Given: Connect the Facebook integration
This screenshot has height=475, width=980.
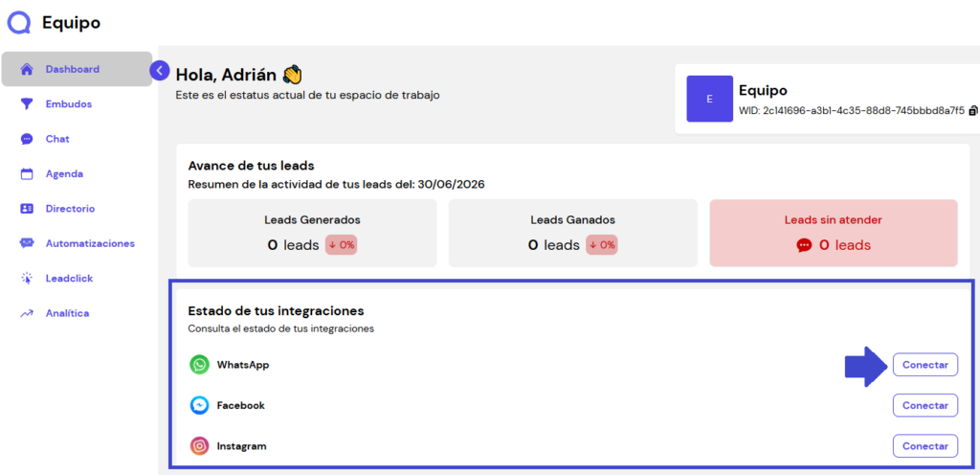Looking at the screenshot, I should 925,405.
